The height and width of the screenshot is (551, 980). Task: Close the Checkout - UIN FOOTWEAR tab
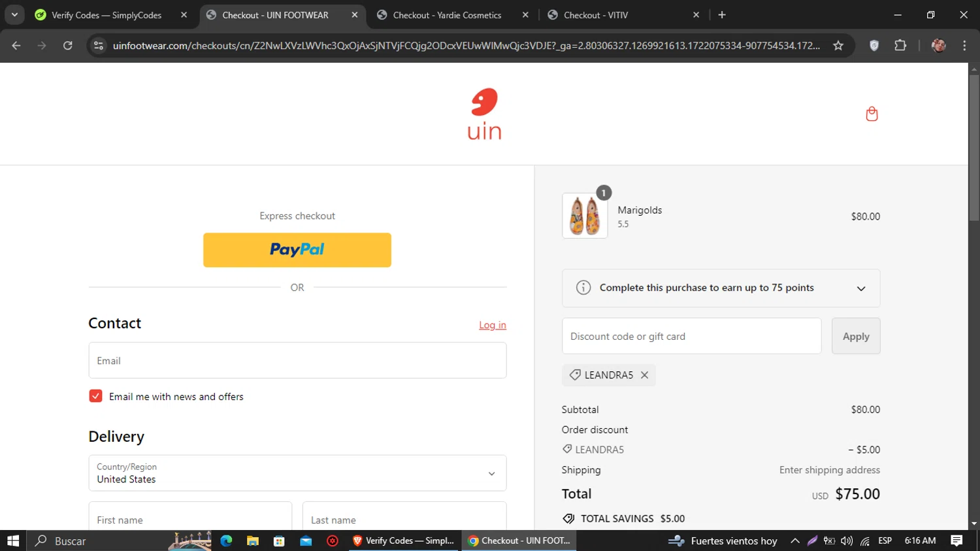pos(355,14)
